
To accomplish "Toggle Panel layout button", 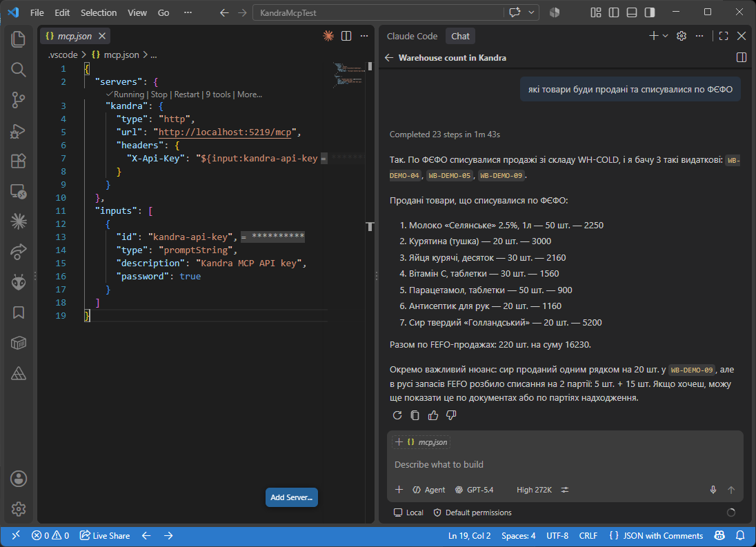I will click(x=632, y=12).
